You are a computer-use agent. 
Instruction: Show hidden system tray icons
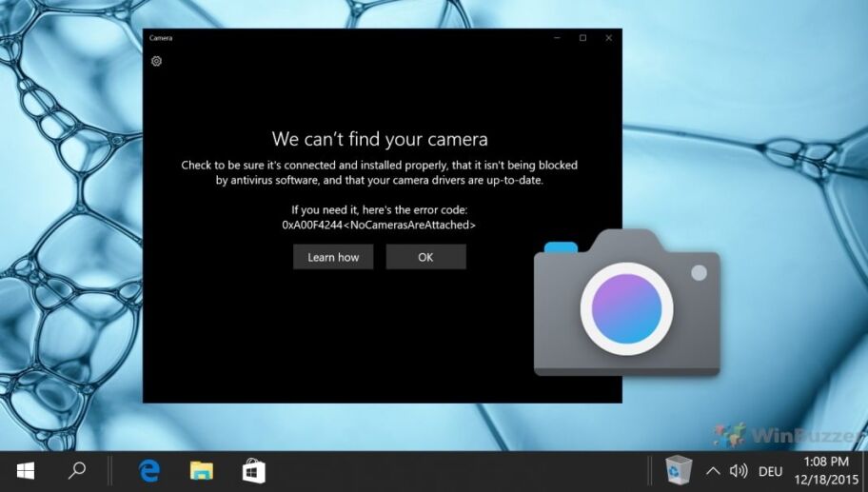point(713,471)
